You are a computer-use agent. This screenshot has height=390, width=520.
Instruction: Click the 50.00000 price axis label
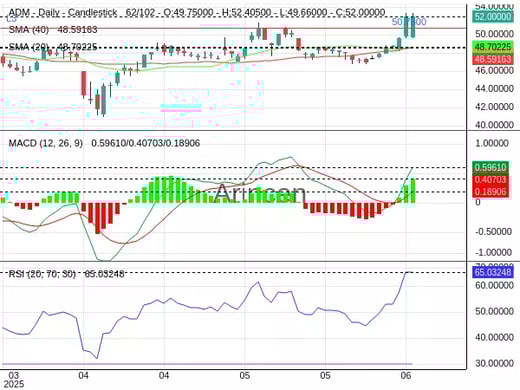[x=494, y=34]
